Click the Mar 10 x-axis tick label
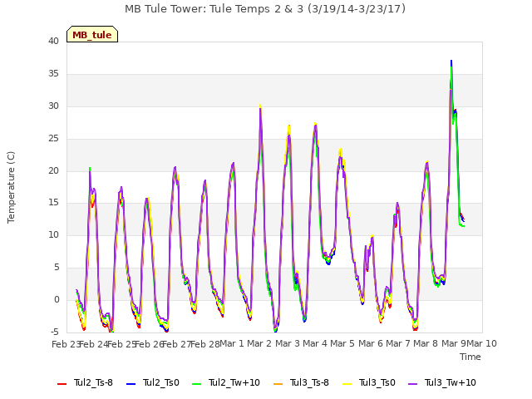532x399 pixels. [x=482, y=343]
